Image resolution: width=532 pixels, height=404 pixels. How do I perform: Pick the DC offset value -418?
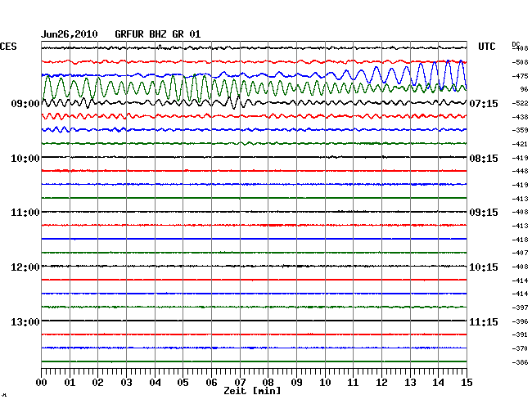pos(520,240)
